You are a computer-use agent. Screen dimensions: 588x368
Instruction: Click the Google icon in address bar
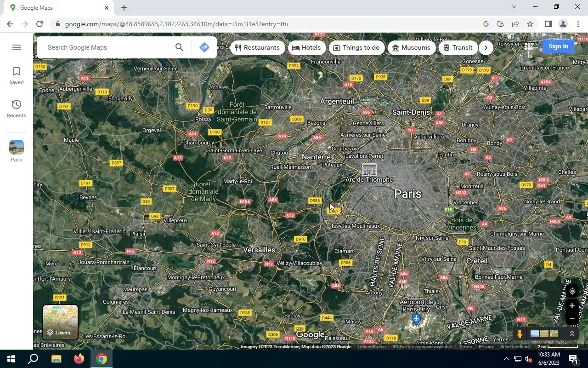tap(486, 24)
